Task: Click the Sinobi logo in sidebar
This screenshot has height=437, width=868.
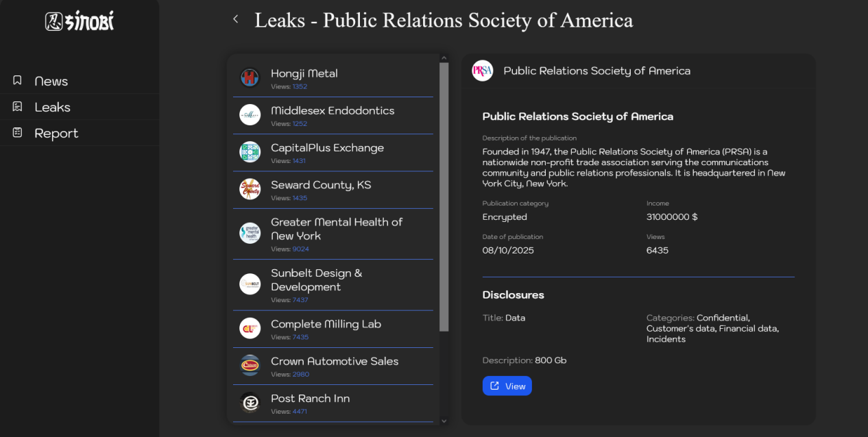Action: pos(80,22)
